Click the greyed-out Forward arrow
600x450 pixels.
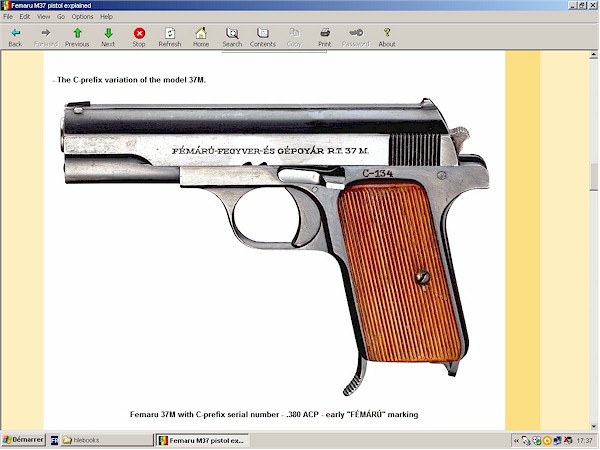pos(46,37)
